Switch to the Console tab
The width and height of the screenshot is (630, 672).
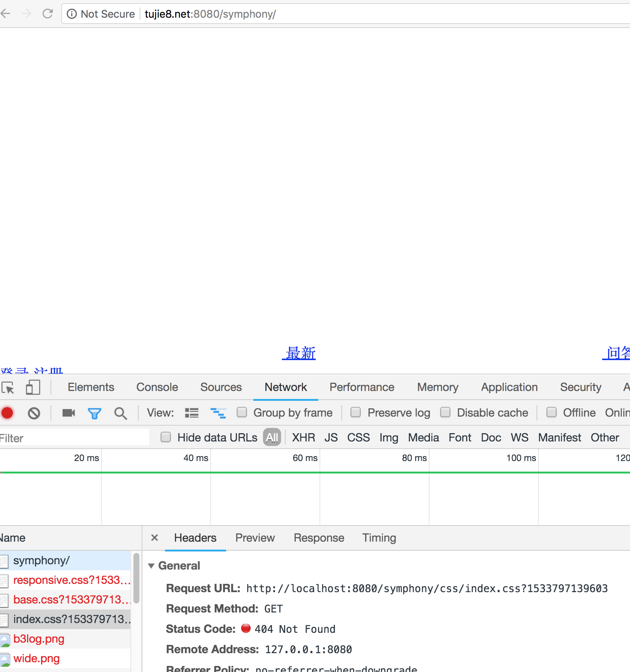[157, 387]
